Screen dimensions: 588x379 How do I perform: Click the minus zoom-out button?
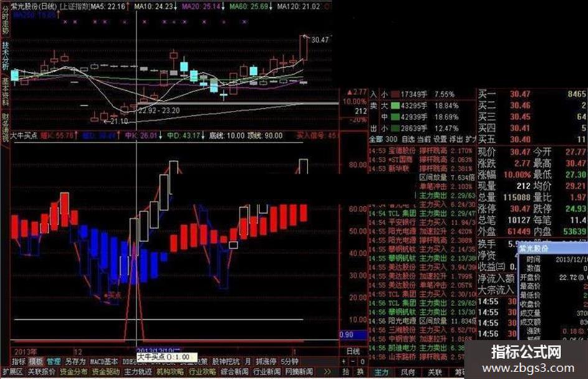point(353,362)
